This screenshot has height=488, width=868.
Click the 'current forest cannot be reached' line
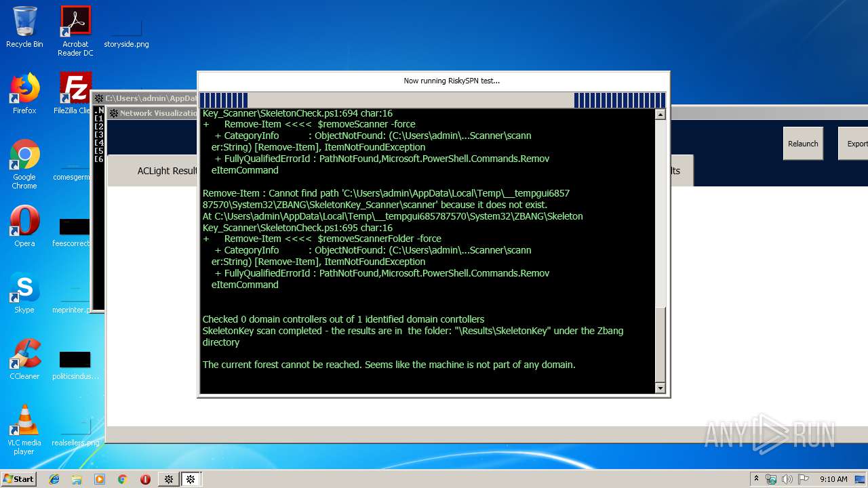pos(389,365)
